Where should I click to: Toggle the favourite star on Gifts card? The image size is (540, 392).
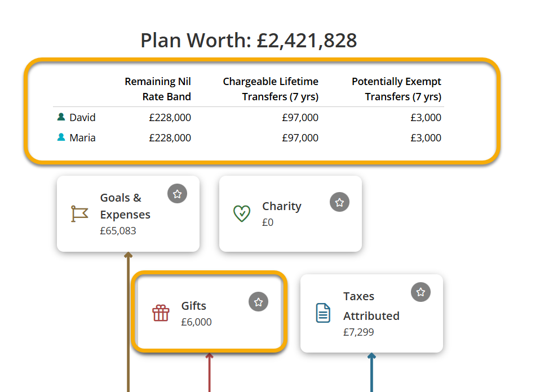point(258,302)
